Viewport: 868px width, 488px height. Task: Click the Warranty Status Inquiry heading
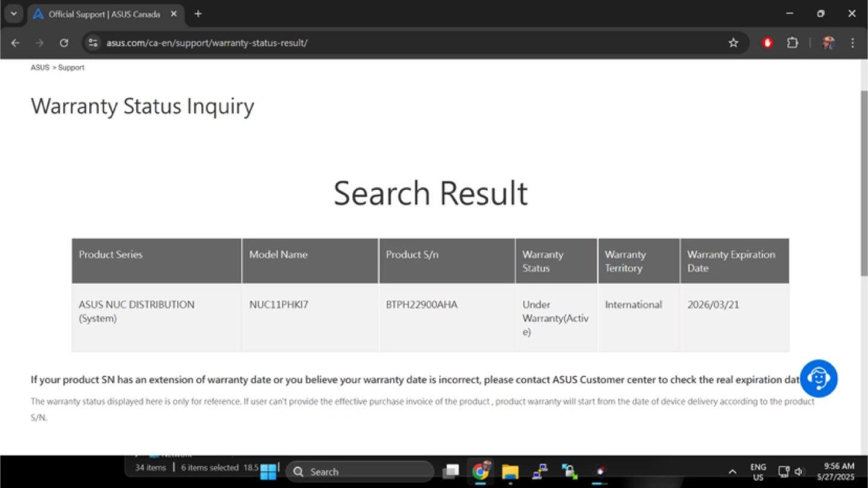(x=143, y=106)
